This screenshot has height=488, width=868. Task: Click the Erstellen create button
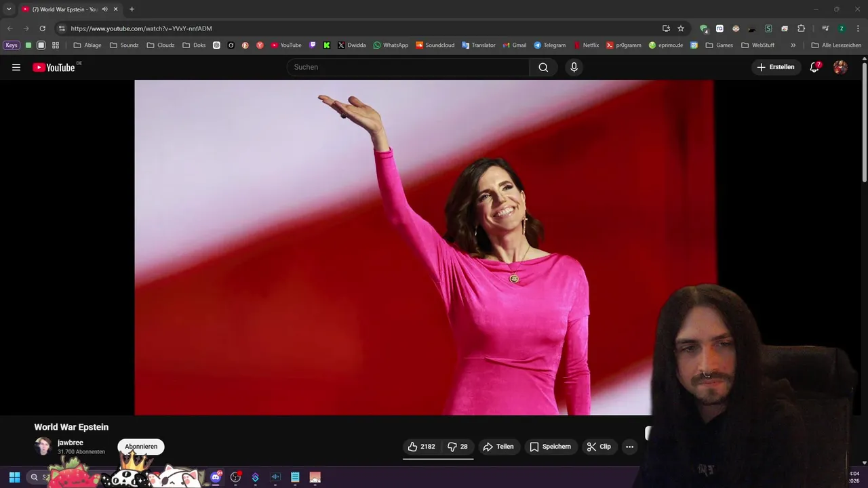click(776, 67)
